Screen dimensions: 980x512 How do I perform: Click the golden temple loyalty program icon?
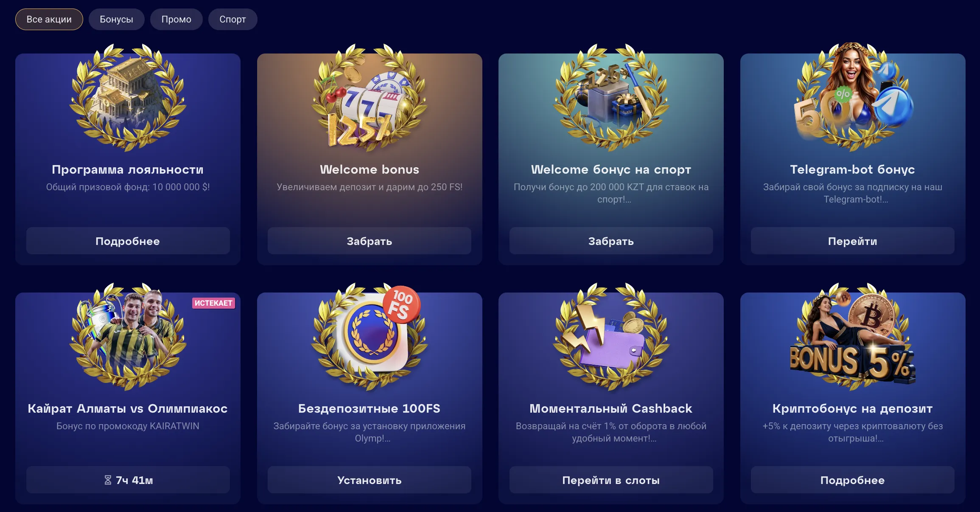pos(128,98)
